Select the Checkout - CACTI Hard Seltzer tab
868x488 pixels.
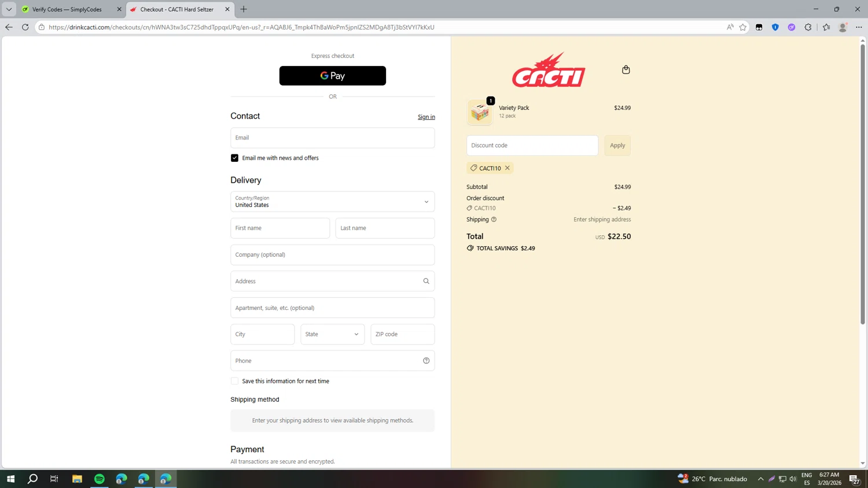coord(176,9)
